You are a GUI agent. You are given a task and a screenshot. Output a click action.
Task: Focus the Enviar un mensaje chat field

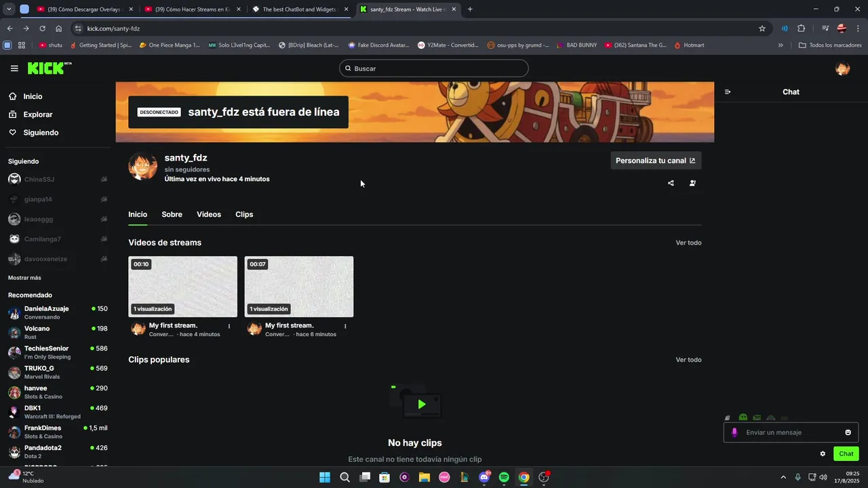[791, 432]
